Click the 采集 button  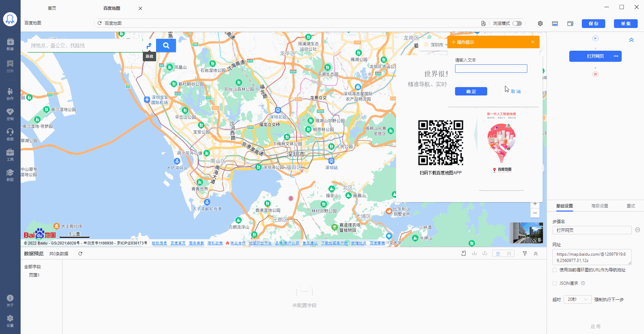click(x=626, y=23)
